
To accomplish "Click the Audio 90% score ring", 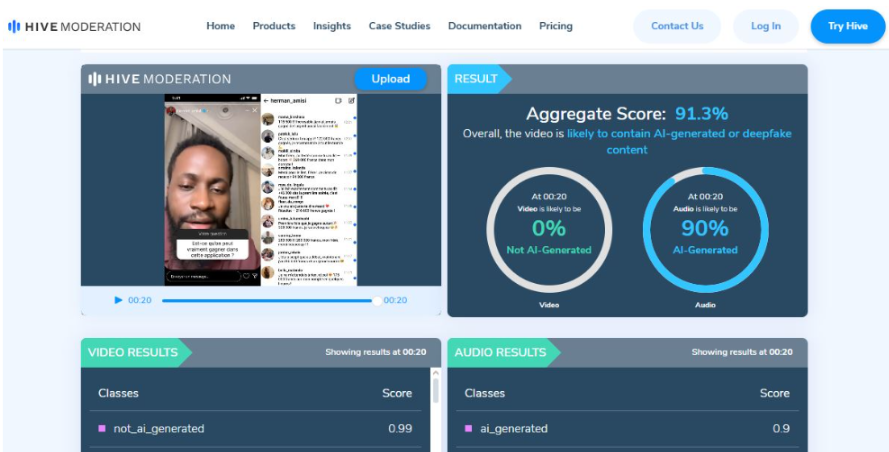I will coord(704,229).
